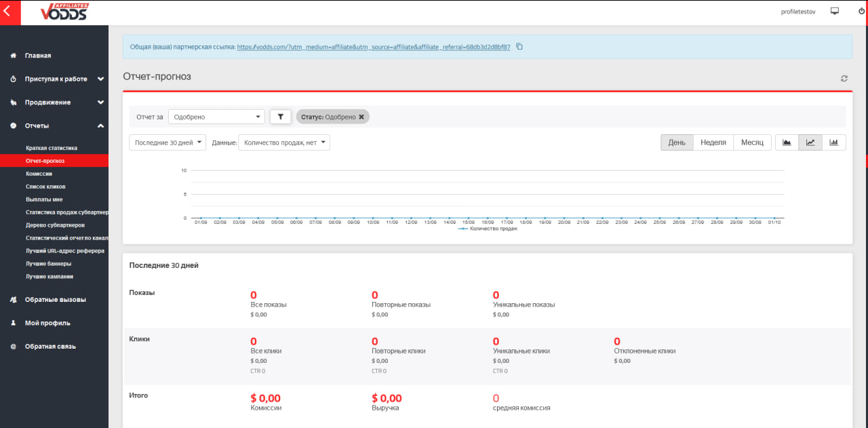Toggle Количество продаж legend under chart
Screen dimensions: 868x428
tap(487, 229)
